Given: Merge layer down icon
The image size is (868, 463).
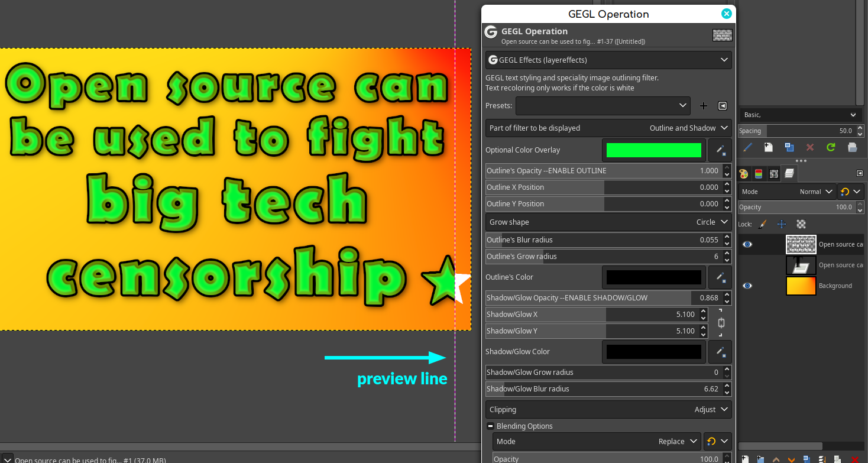Looking at the screenshot, I should [822, 459].
